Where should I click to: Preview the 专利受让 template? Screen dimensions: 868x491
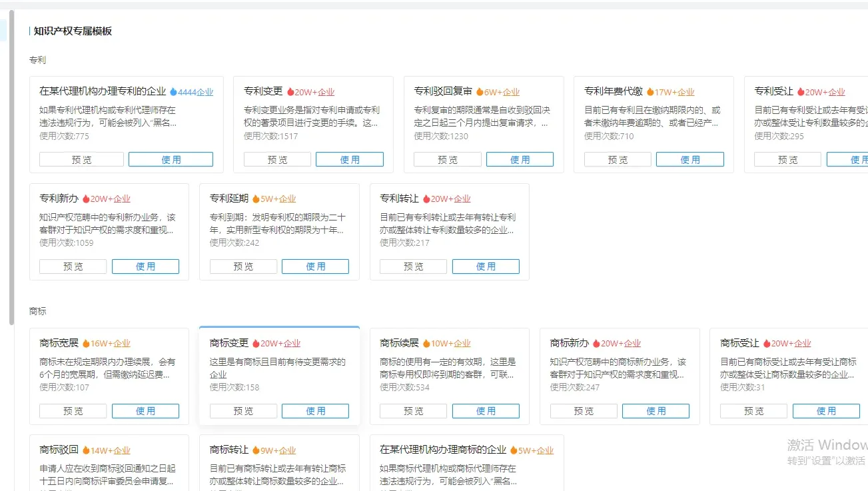tap(788, 159)
